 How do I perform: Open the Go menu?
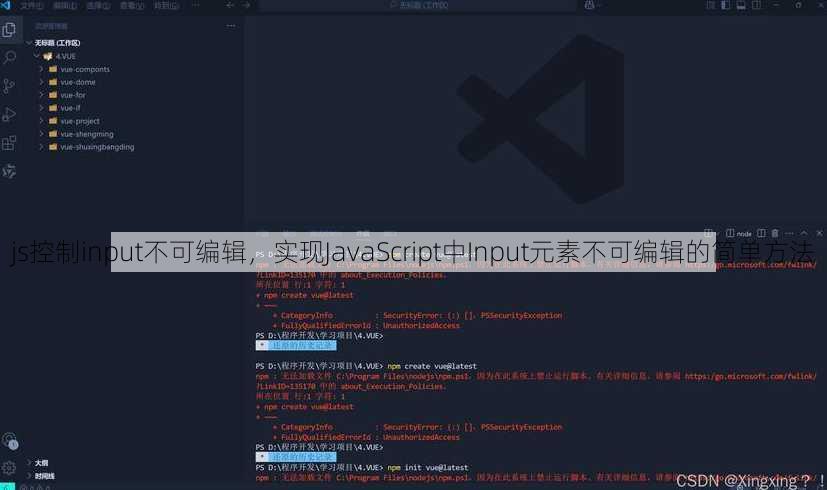[x=166, y=5]
